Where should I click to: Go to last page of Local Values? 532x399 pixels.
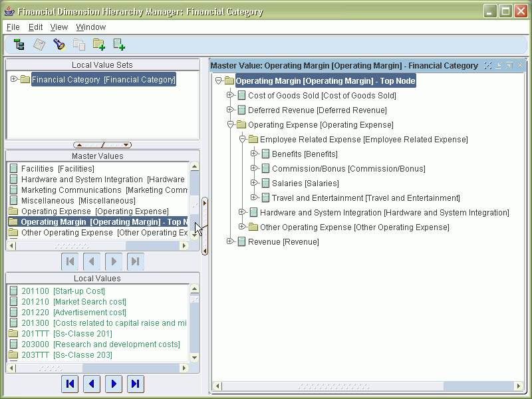coord(136,384)
